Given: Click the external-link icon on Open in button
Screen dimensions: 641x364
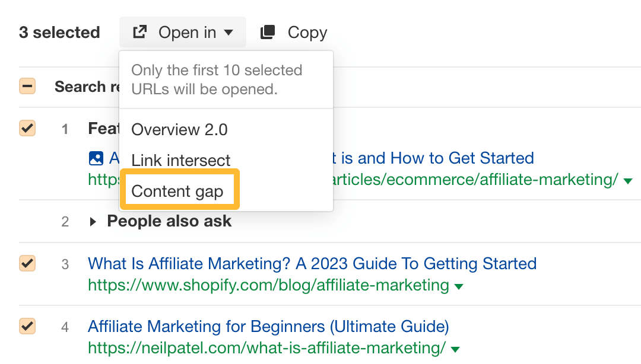Looking at the screenshot, I should (139, 32).
